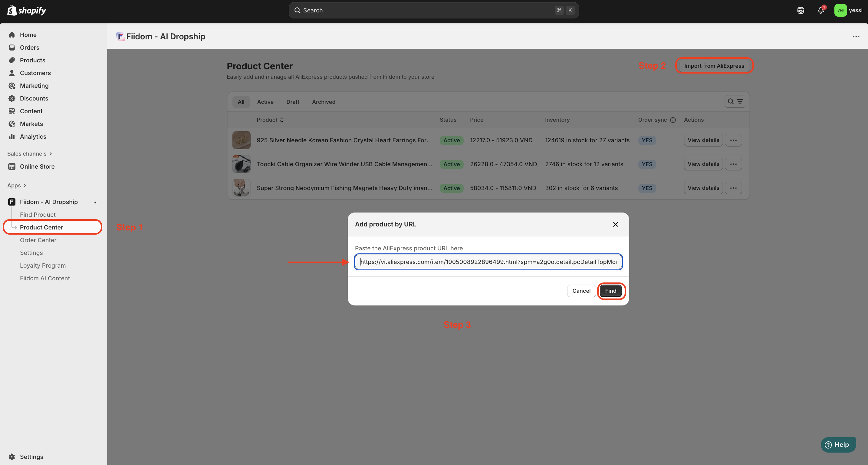Expand the Apps section chevron
868x465 pixels.
[25, 186]
